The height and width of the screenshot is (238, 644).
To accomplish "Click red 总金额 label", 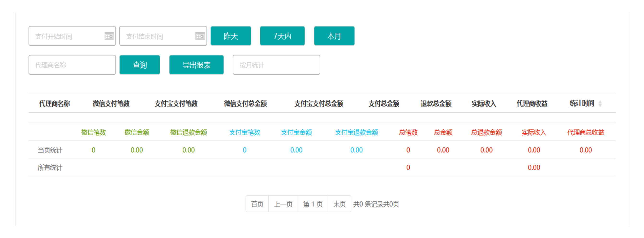I will pos(443,132).
